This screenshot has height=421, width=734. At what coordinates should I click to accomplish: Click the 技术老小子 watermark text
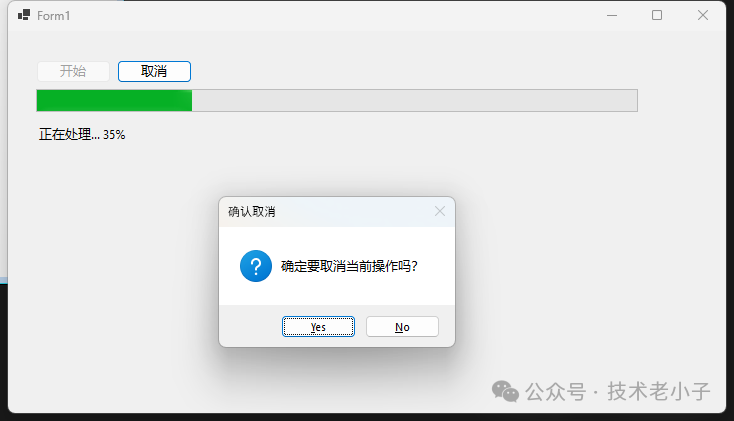(x=659, y=391)
